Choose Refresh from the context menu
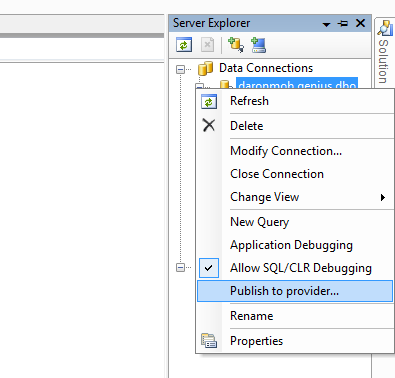 point(295,101)
